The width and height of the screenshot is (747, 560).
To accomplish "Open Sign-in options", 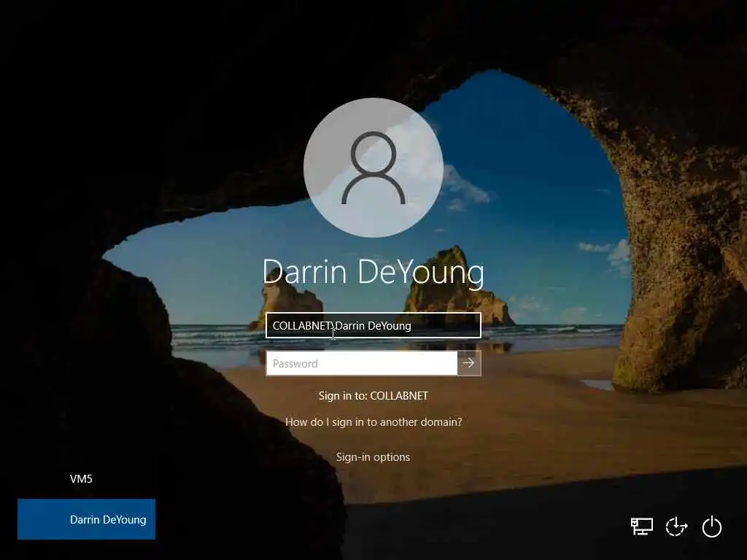I will click(x=373, y=457).
